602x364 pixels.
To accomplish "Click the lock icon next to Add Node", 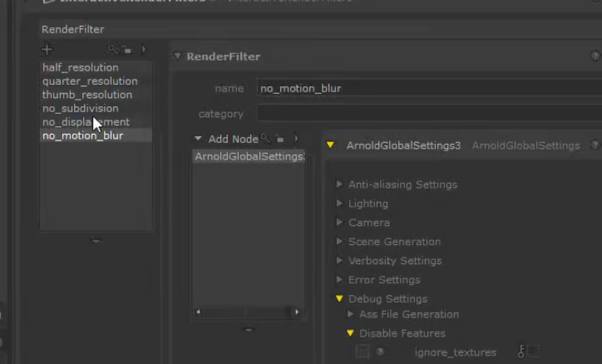I will 279,139.
